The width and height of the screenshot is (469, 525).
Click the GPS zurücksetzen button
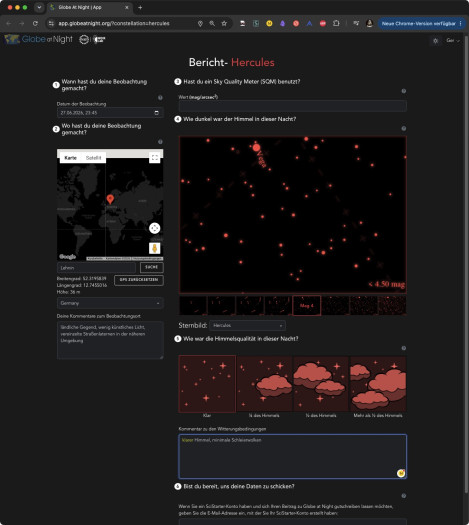[139, 280]
